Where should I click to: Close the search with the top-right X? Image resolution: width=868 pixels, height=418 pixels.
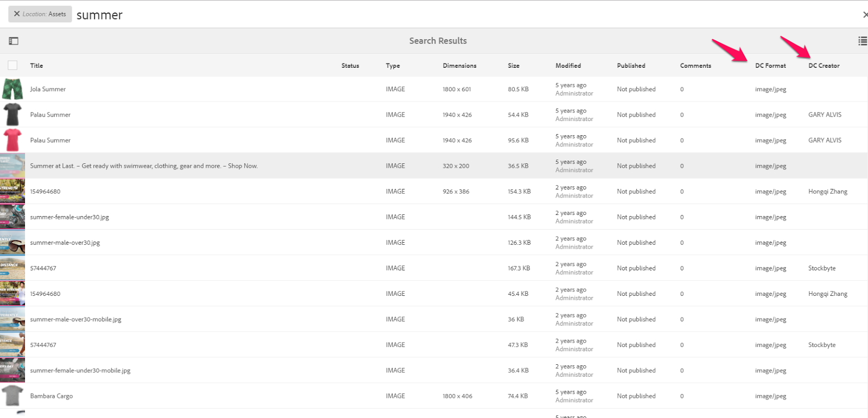(865, 15)
